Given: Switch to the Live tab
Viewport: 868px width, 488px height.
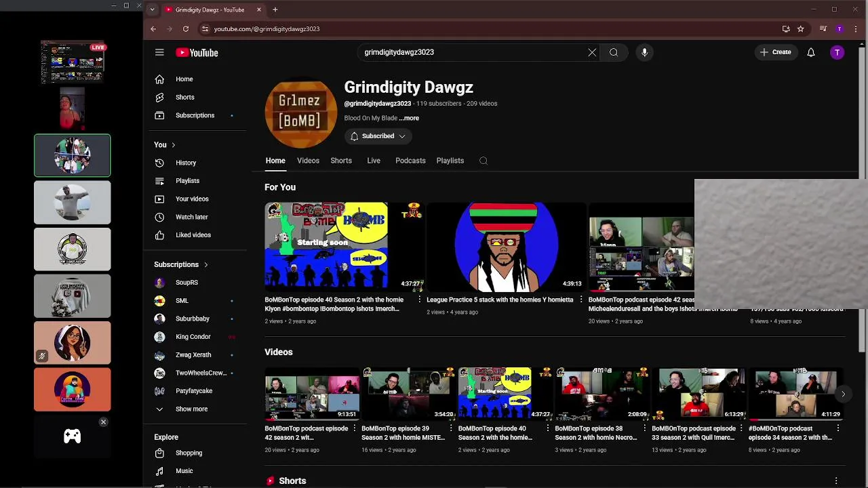Looking at the screenshot, I should [374, 161].
